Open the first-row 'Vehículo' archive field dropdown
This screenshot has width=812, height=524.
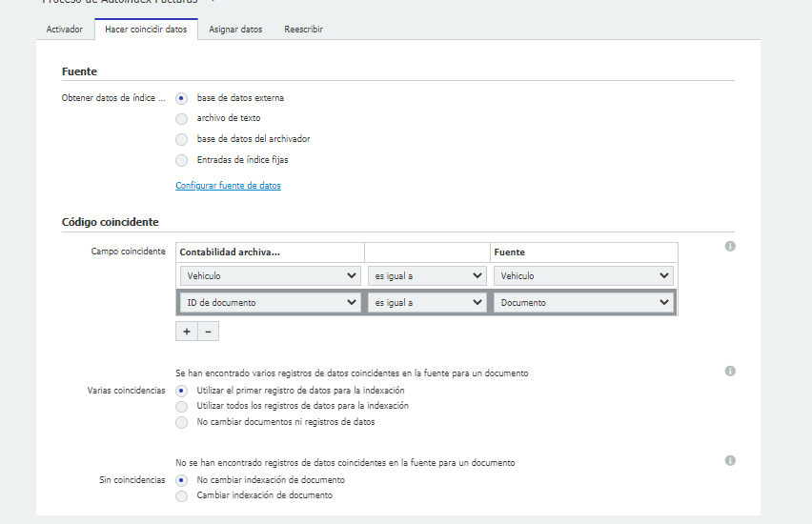[271, 275]
